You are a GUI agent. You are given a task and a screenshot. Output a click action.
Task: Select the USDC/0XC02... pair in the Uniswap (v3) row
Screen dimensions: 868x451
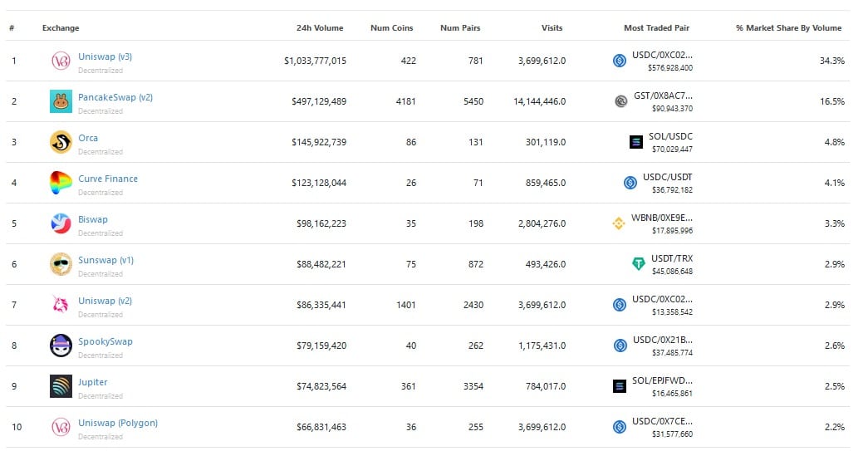coord(663,55)
